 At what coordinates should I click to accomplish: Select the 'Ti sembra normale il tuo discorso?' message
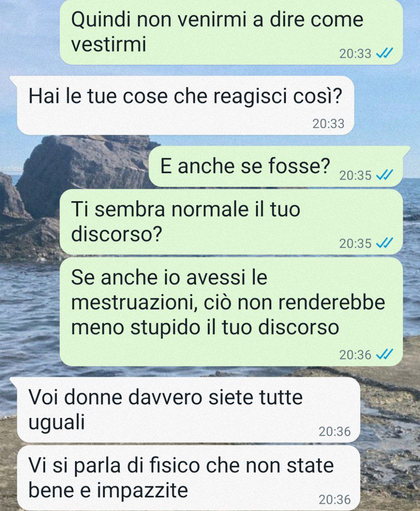(231, 222)
